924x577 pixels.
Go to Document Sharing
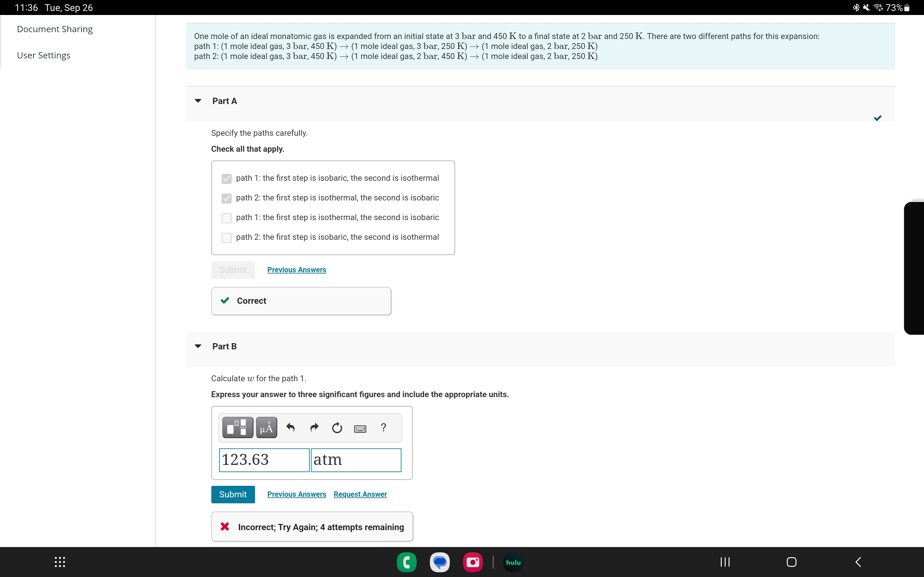coord(54,29)
